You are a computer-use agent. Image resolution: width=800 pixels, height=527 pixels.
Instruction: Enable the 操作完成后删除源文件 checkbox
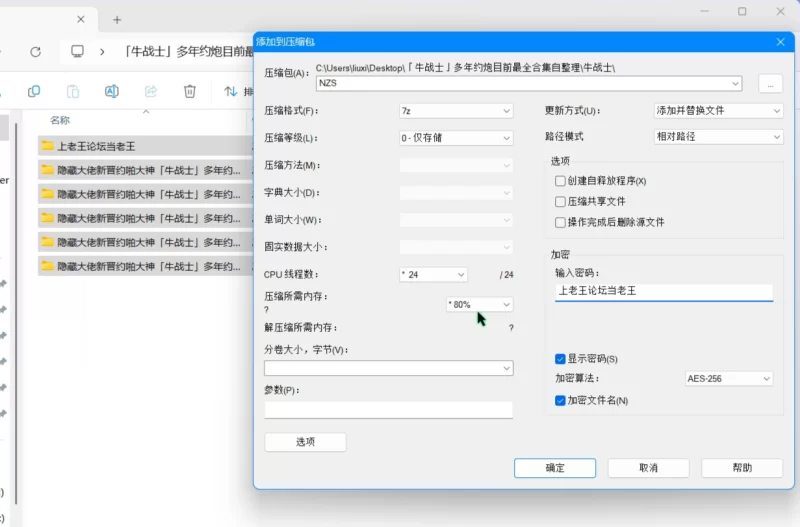(x=560, y=222)
